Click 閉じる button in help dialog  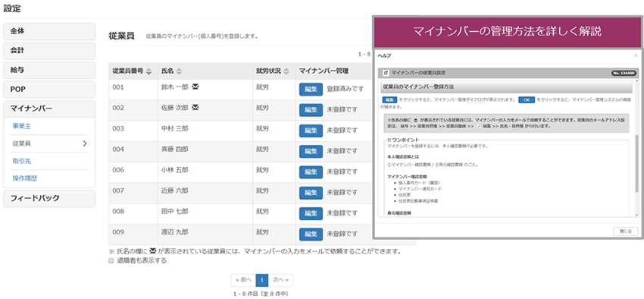626,231
